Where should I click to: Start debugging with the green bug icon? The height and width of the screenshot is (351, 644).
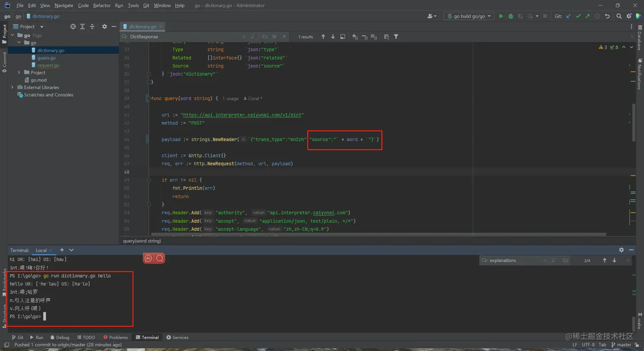511,16
